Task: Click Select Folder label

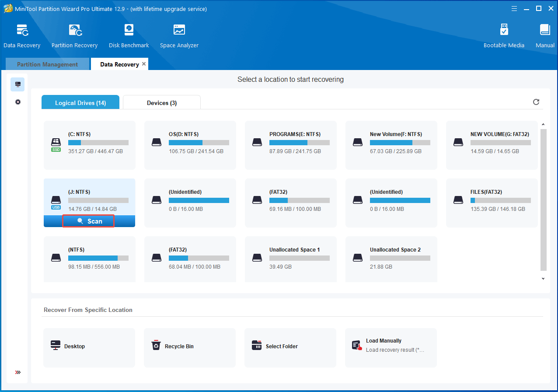Action: click(x=282, y=346)
